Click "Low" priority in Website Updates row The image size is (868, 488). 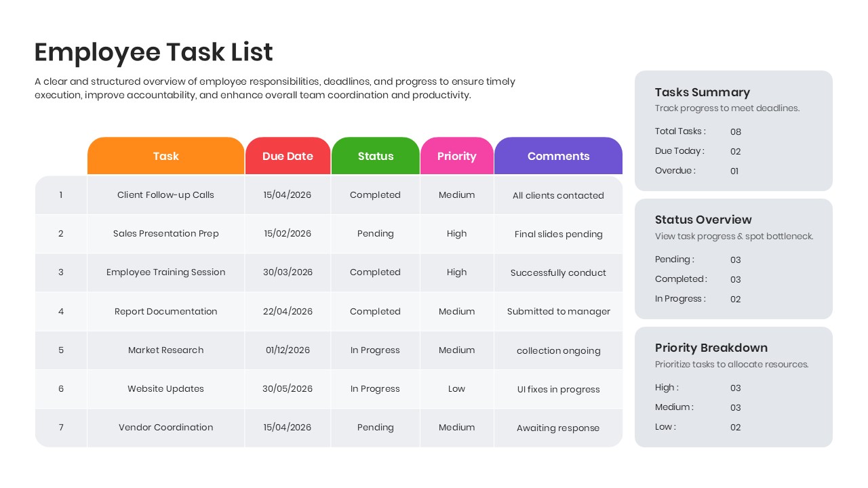click(x=456, y=389)
